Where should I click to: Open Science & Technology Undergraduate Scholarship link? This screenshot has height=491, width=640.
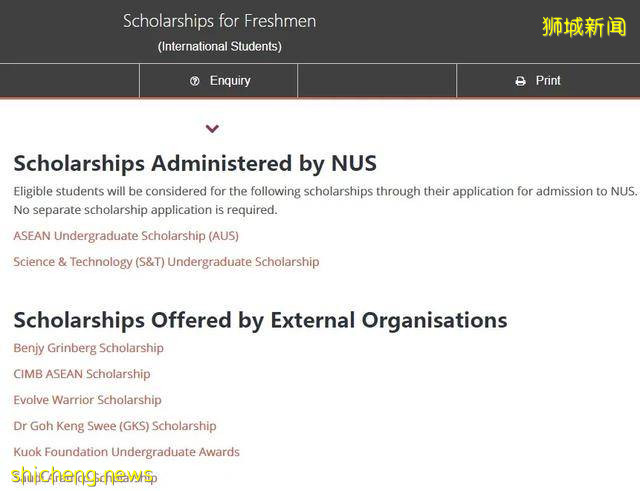click(166, 262)
